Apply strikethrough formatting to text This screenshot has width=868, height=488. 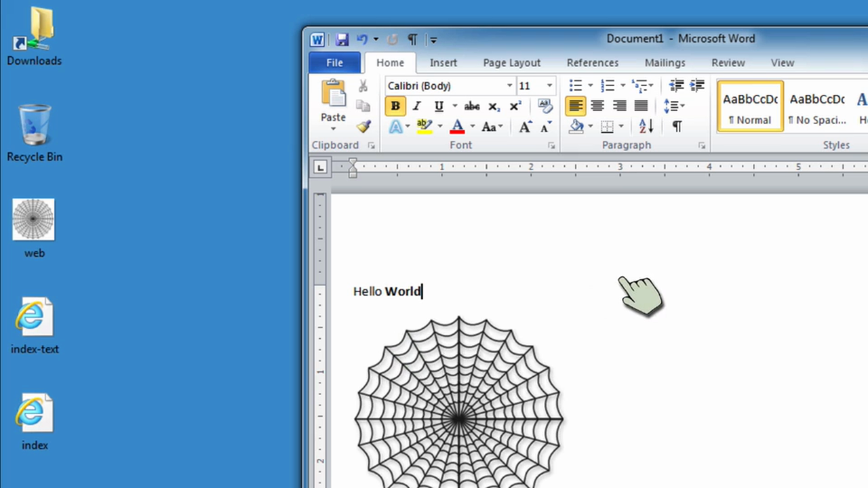coord(472,106)
